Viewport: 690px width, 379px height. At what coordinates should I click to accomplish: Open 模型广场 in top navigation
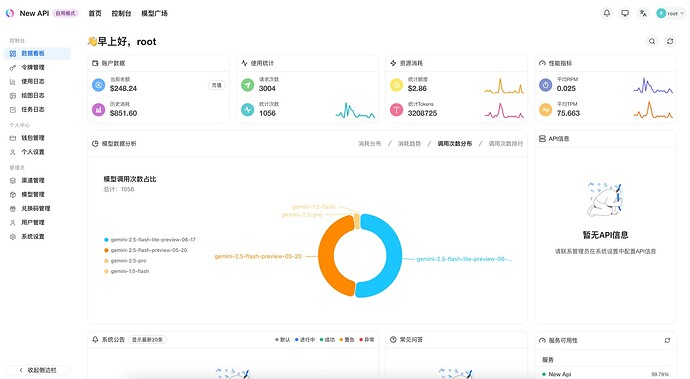click(x=154, y=13)
